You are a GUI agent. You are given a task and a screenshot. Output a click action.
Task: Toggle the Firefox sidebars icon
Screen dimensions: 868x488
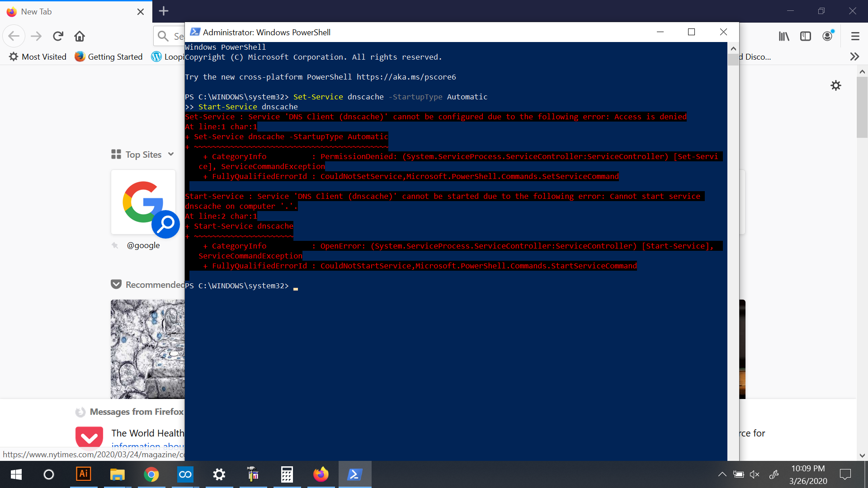tap(806, 36)
